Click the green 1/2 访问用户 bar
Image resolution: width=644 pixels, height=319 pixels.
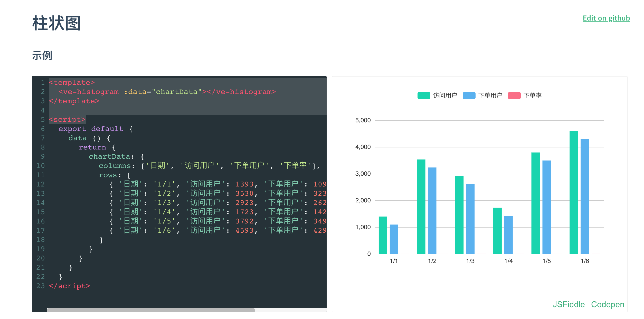(421, 207)
